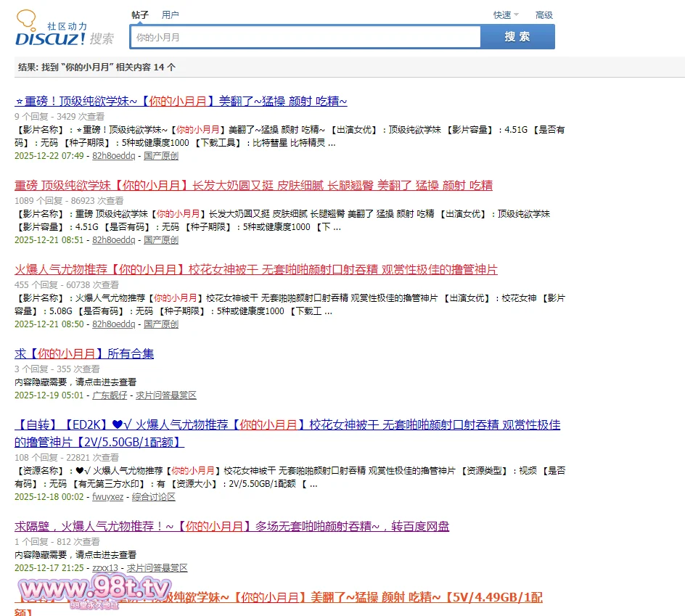Open 国产原创 forum on the 2025-12-22 post
Viewport: 685px width, 616px height.
pyautogui.click(x=161, y=156)
